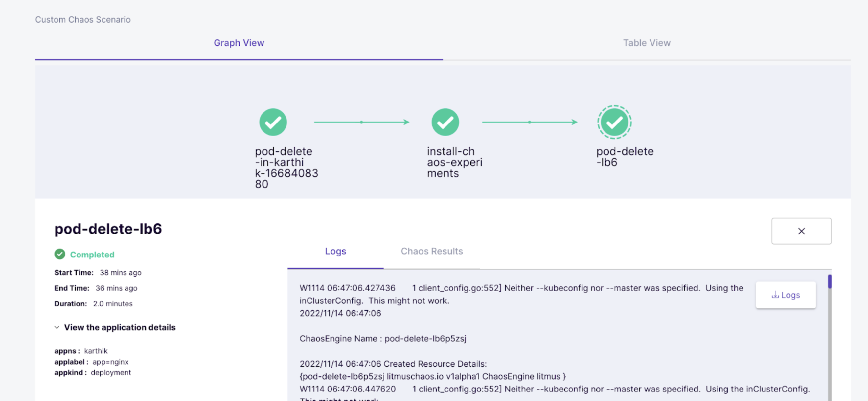Select the install-chaos-experiments node icon
This screenshot has width=868, height=401.
[x=445, y=122]
